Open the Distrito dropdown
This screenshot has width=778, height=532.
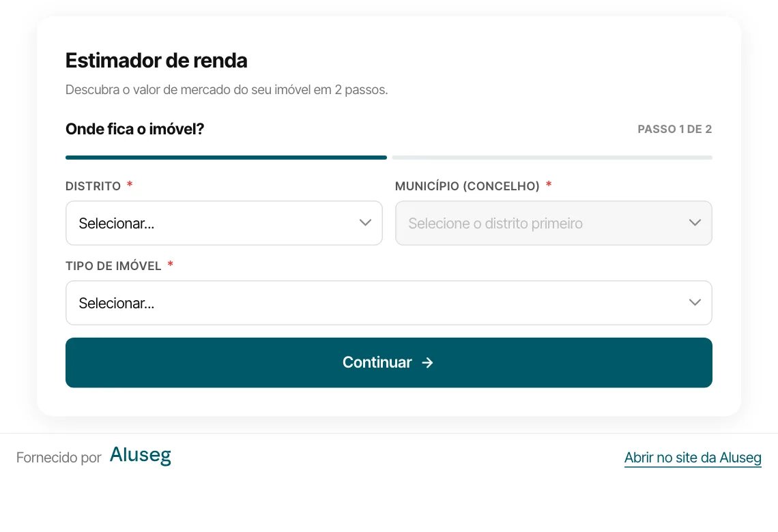tap(224, 223)
